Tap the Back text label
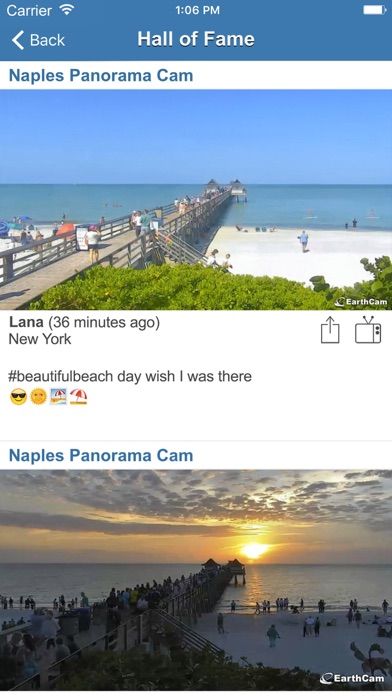The height and width of the screenshot is (696, 392). point(48,40)
